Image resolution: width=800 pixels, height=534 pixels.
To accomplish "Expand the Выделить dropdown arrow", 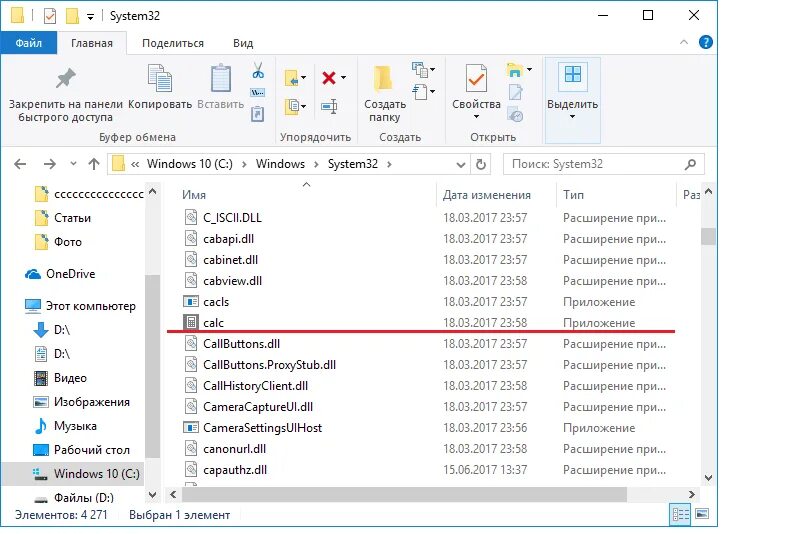I will (x=572, y=117).
